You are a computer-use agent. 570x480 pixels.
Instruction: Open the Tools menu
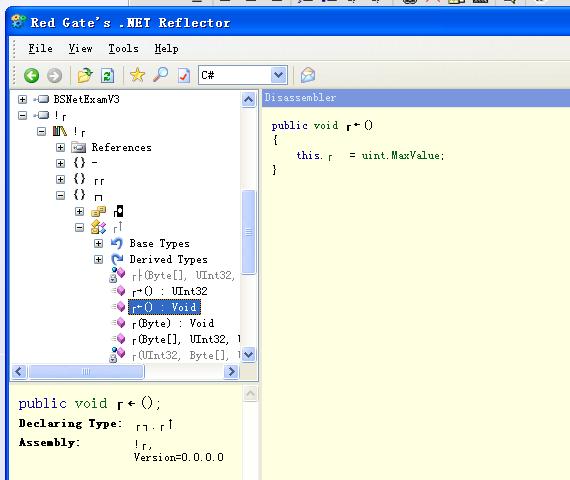[123, 48]
